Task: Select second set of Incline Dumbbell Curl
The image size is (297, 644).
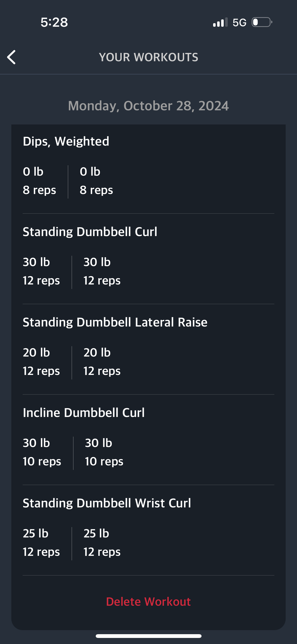Action: pyautogui.click(x=104, y=452)
